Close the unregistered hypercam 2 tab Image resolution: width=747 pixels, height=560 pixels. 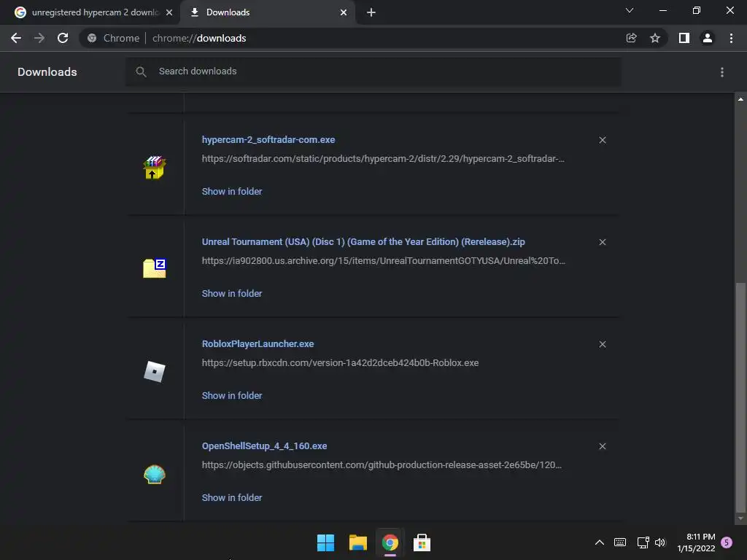point(169,12)
